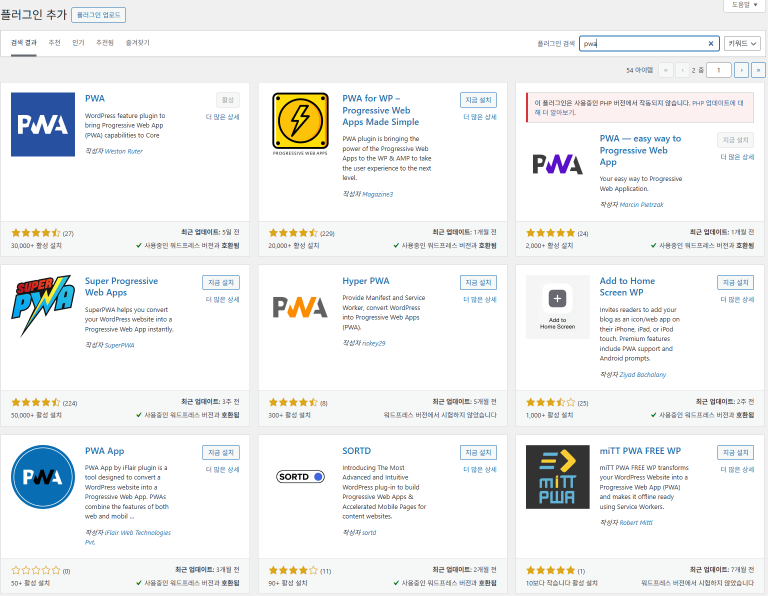Click the first page double-arrow button

click(666, 70)
